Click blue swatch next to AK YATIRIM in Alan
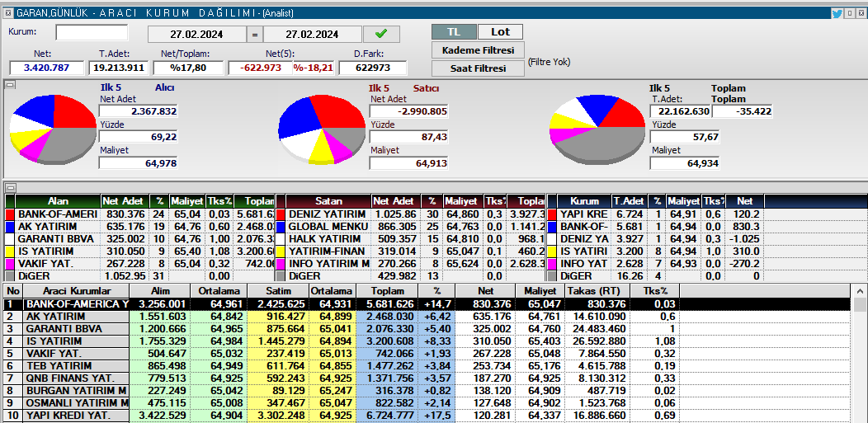868x423 pixels. [9, 227]
